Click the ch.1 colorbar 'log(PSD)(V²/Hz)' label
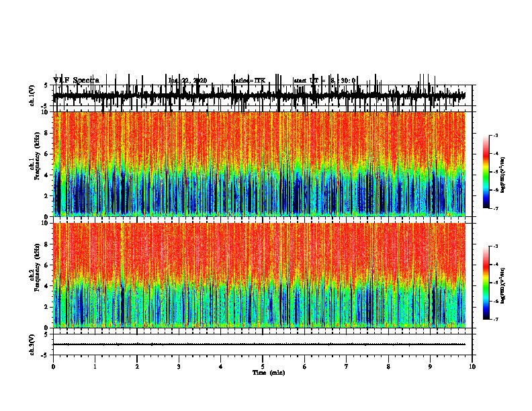The image size is (532, 411). click(x=502, y=175)
